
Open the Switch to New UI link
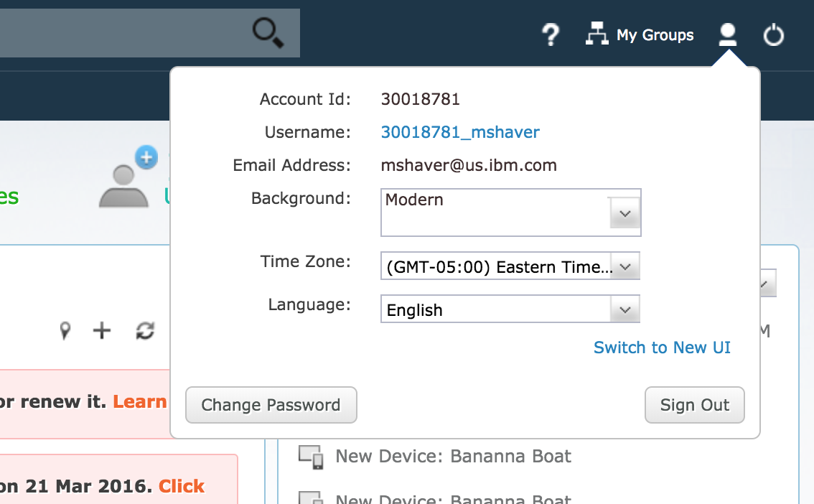pyautogui.click(x=662, y=347)
